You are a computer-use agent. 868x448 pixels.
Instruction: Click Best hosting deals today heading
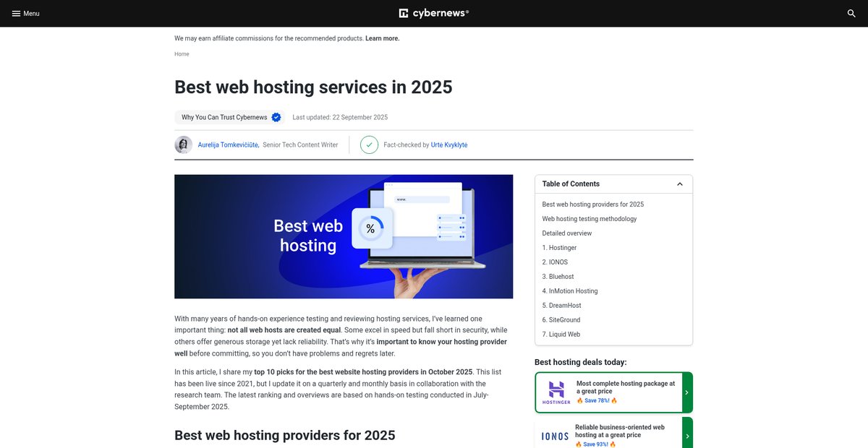[x=581, y=362]
